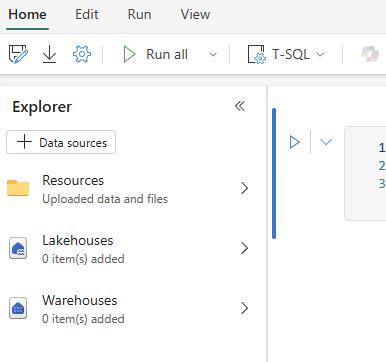Click the Lakehouses icon
The height and width of the screenshot is (362, 386).
pos(18,248)
